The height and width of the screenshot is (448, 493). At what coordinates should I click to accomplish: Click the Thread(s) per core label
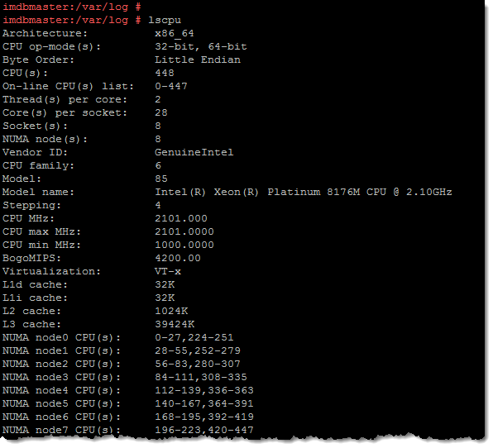pyautogui.click(x=65, y=99)
